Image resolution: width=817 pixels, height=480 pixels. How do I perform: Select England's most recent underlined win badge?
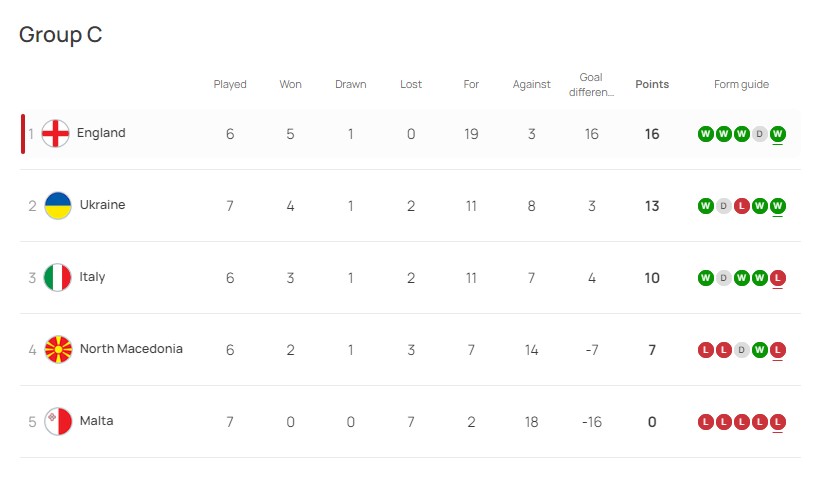(777, 134)
